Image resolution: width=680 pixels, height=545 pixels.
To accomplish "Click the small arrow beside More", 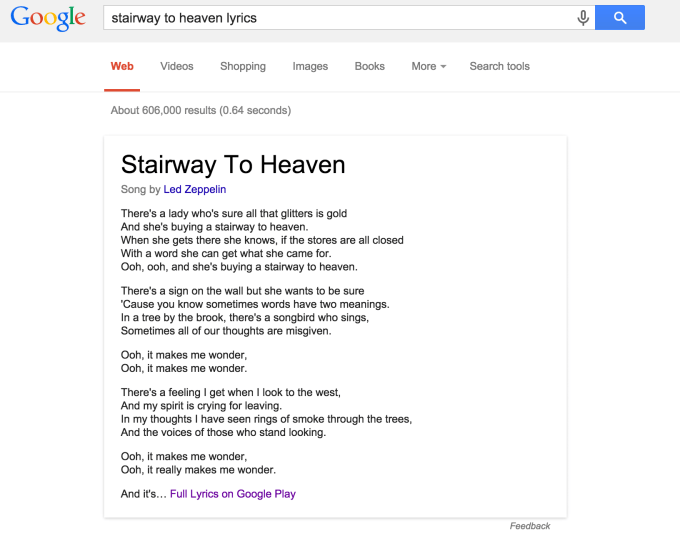I will coord(443,67).
